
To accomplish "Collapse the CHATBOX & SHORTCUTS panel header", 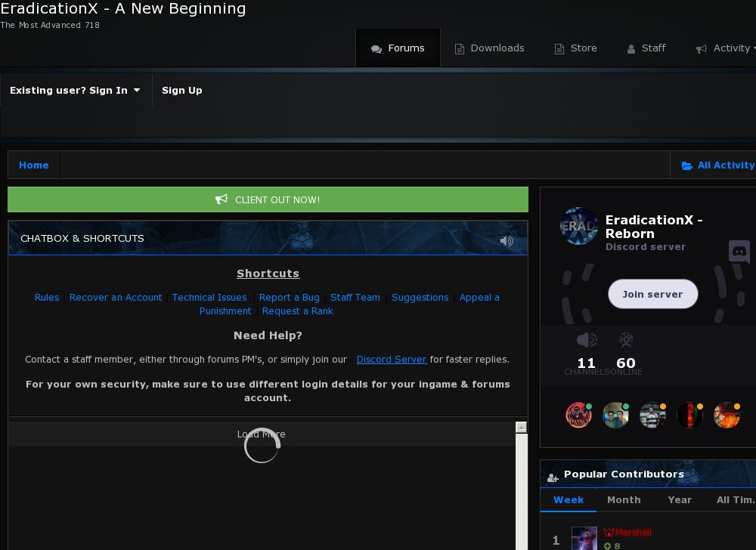I will (82, 238).
